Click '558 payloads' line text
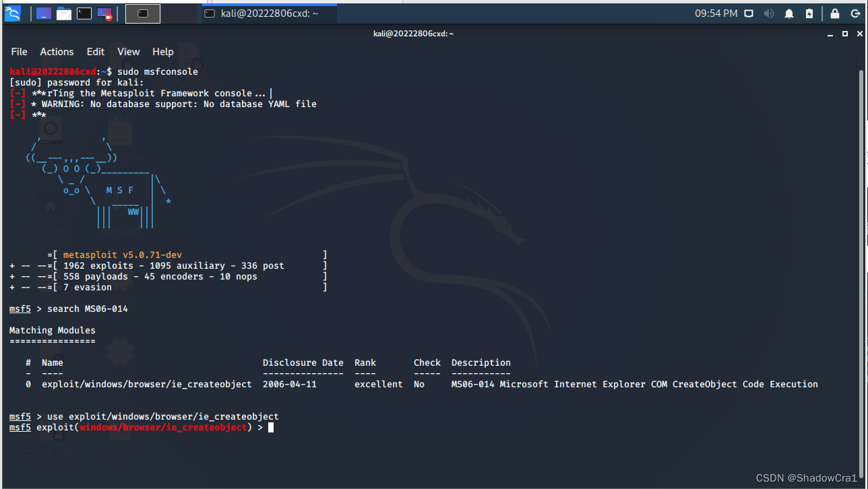Viewport: 868px width, 489px height. click(160, 276)
